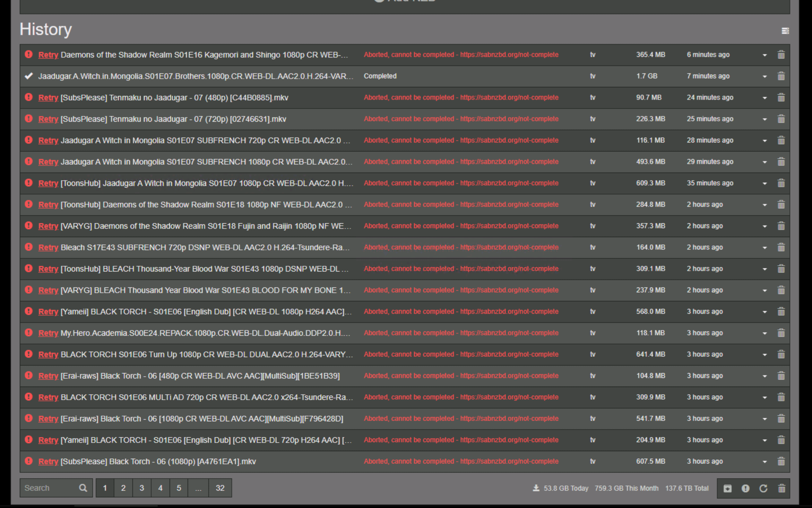Expand details for completed Jaadugar Brothers row
This screenshot has height=508, width=812.
(x=765, y=77)
